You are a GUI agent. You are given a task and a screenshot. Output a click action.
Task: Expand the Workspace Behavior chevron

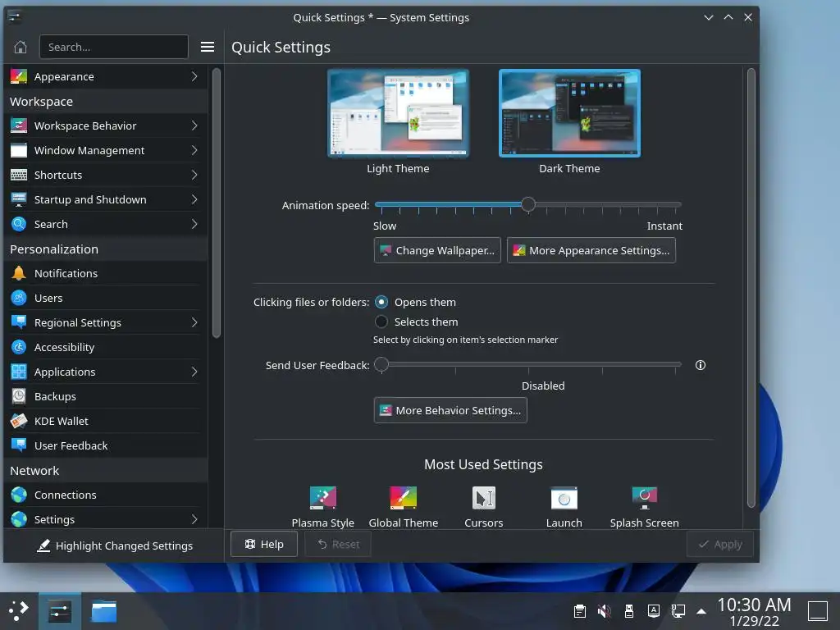[194, 126]
